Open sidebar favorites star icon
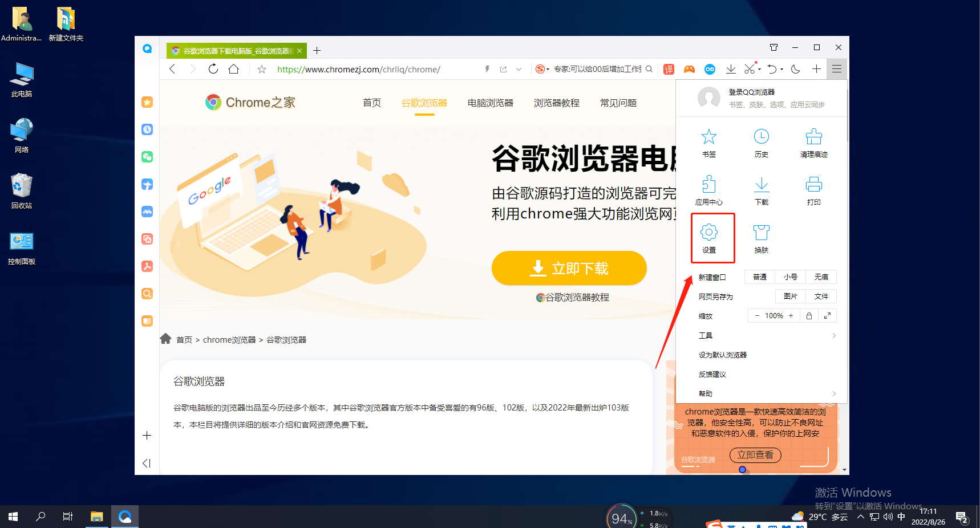 (147, 102)
